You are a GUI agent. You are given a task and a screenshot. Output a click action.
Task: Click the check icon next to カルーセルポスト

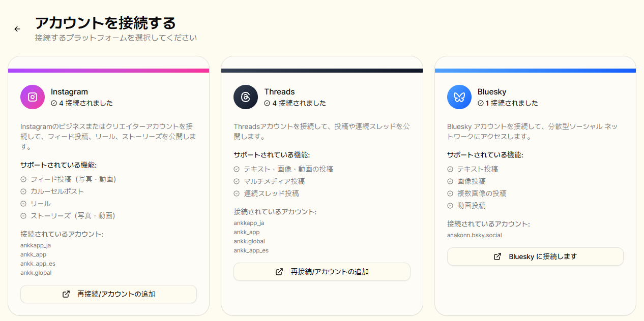23,191
